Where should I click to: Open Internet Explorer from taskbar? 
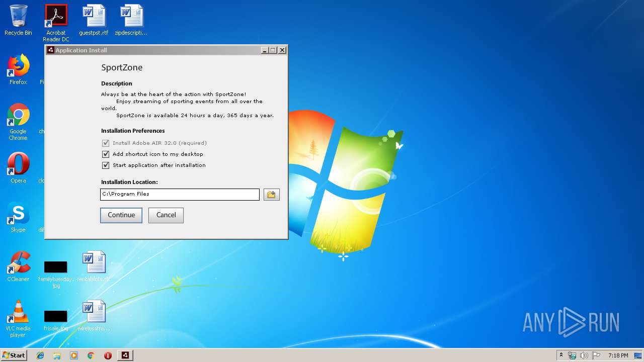40,355
